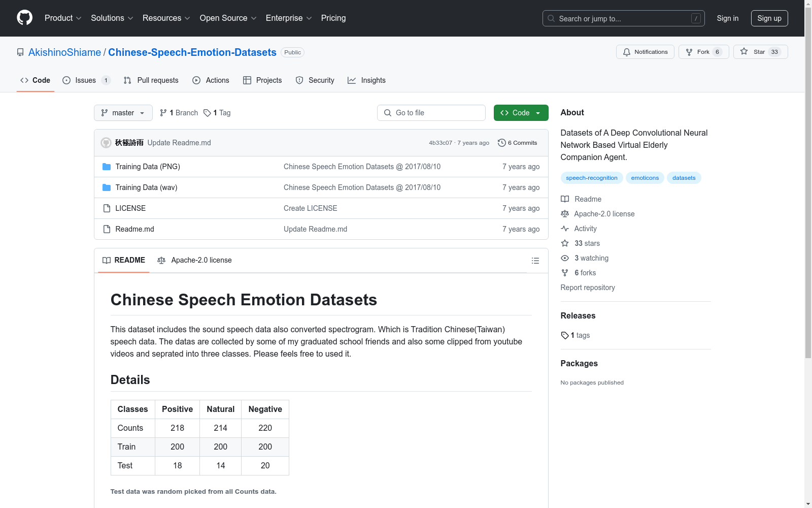Open the master branch dropdown
This screenshot has height=508, width=812.
pos(123,113)
